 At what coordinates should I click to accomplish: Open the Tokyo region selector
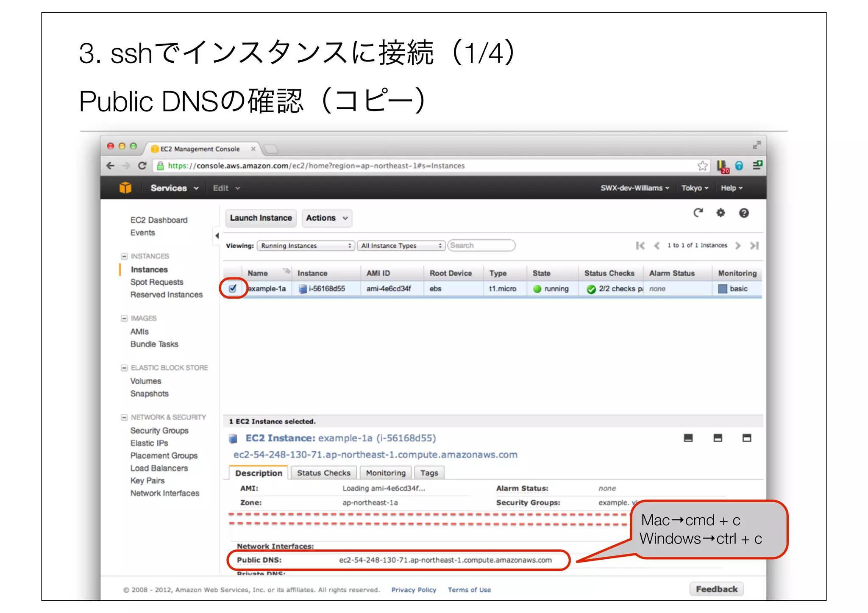(695, 188)
